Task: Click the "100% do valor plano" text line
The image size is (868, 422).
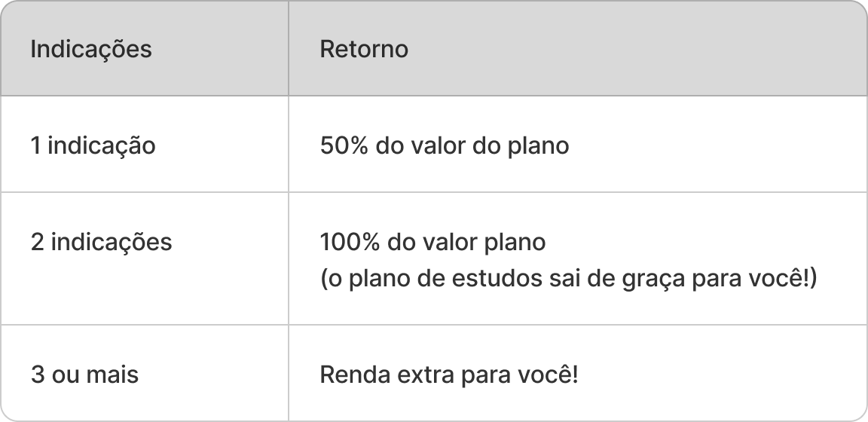Action: 432,243
